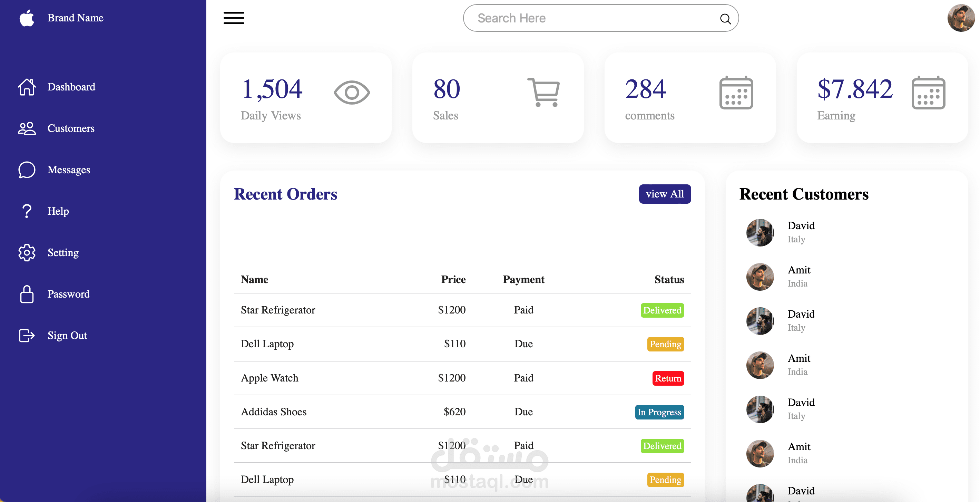980x502 pixels.
Task: Select Customers from the sidebar menu
Action: point(71,129)
